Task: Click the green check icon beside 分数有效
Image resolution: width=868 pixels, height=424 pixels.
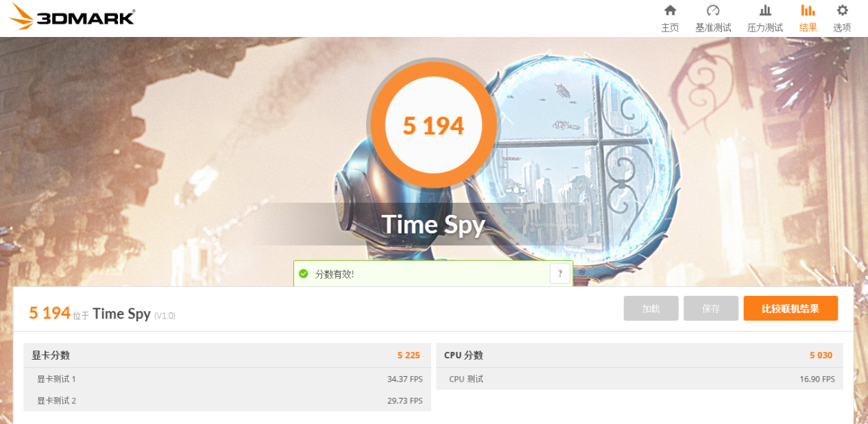Action: [x=304, y=273]
